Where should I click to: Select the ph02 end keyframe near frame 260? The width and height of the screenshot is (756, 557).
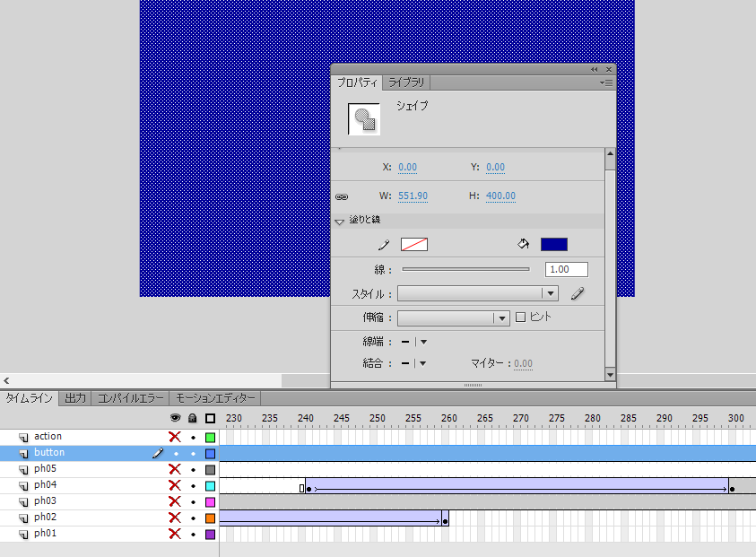445,521
